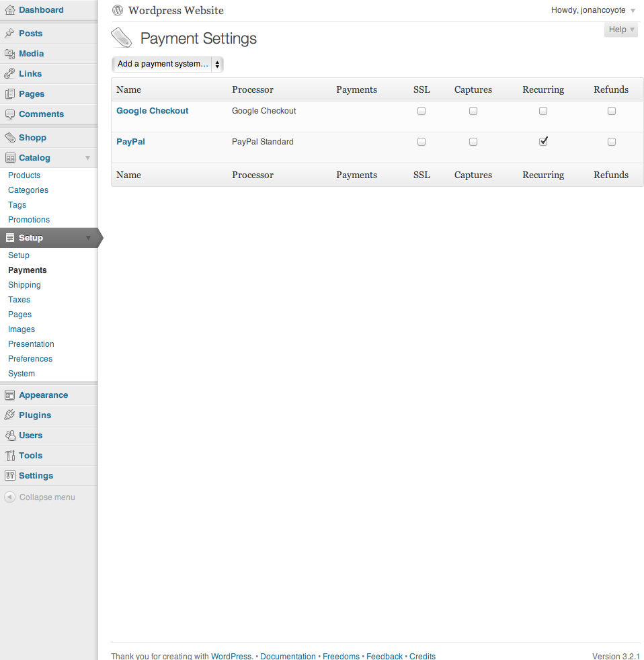Click the Pages document icon
The height and width of the screenshot is (660, 644).
[9, 94]
